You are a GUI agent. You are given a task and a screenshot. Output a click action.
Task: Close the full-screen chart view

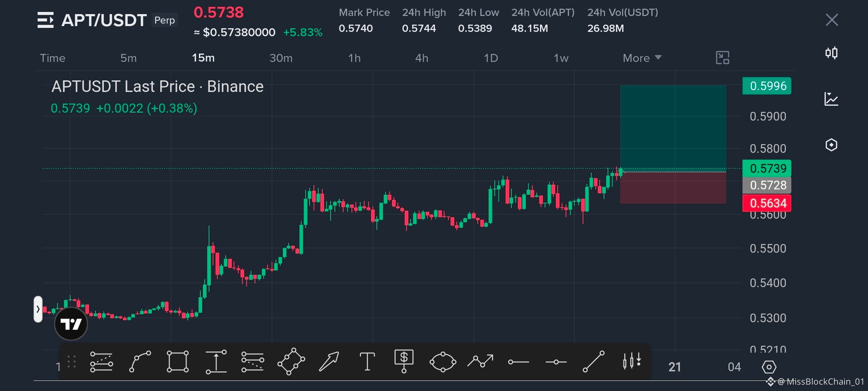pyautogui.click(x=832, y=20)
